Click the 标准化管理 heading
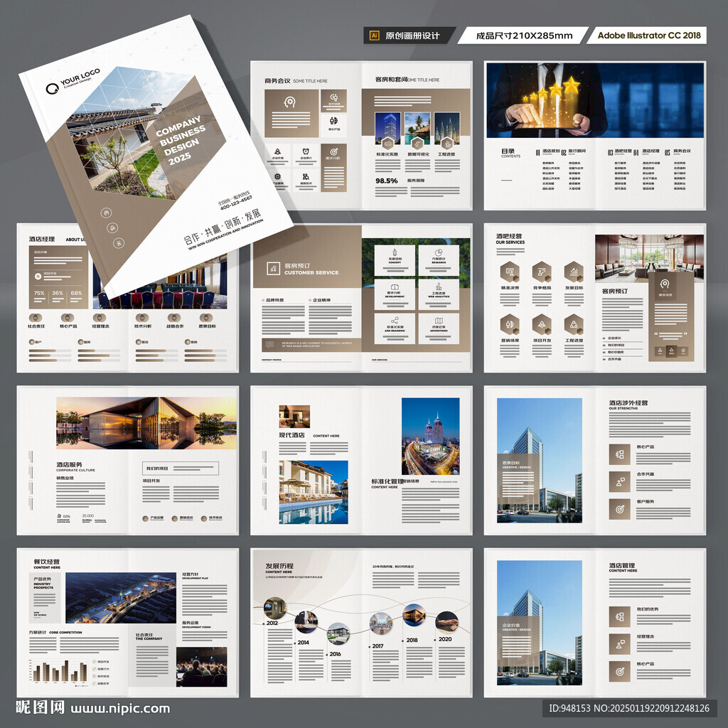Viewport: 728px width, 728px height. (387, 481)
